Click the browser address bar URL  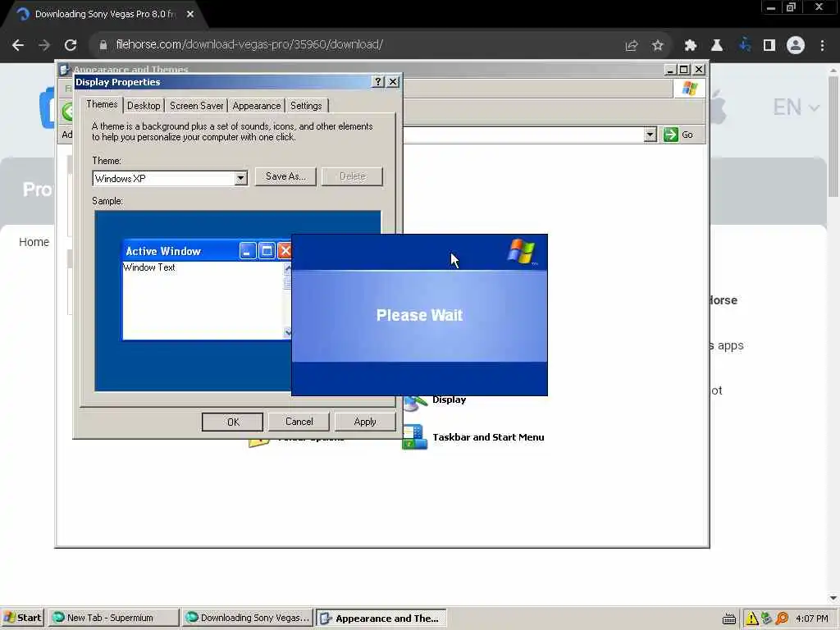coord(249,45)
